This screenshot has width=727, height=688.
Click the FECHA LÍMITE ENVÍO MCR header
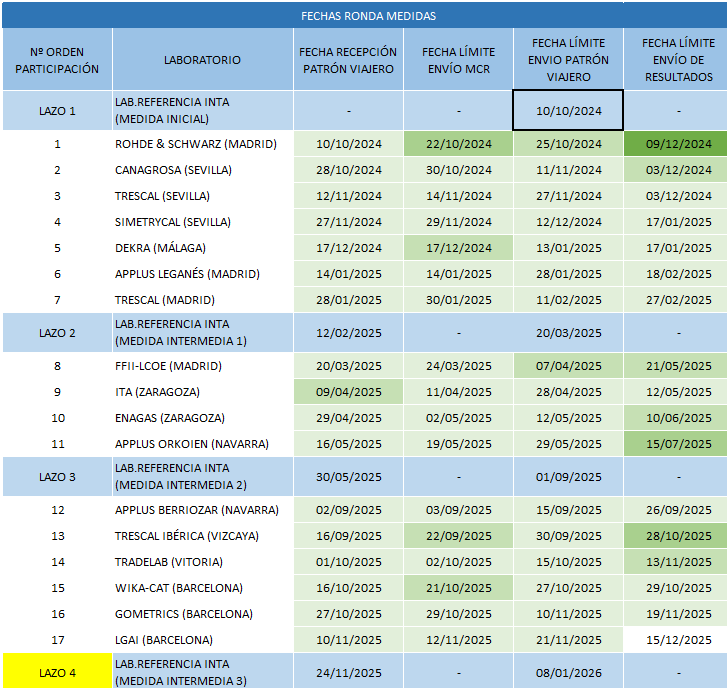(x=458, y=60)
